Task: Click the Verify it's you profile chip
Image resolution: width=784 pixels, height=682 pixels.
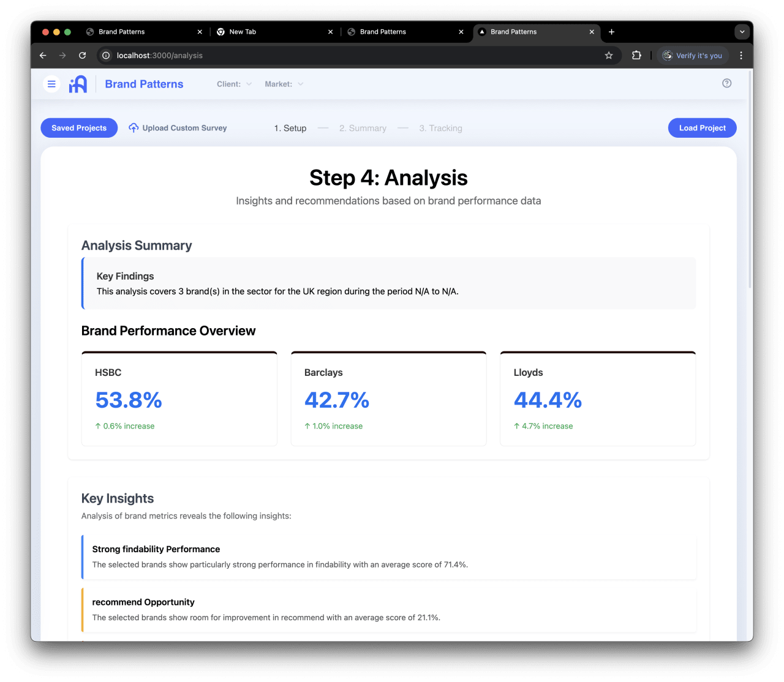Action: point(692,55)
